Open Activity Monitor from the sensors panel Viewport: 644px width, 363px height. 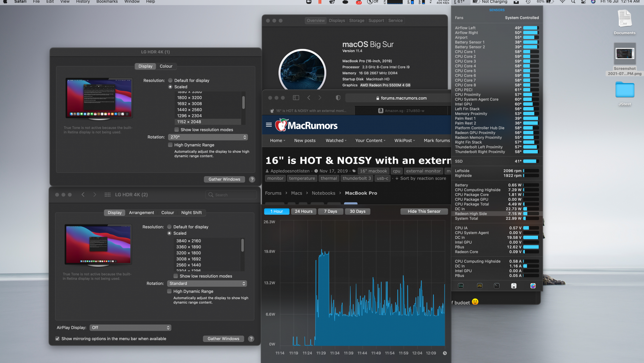coord(461,286)
